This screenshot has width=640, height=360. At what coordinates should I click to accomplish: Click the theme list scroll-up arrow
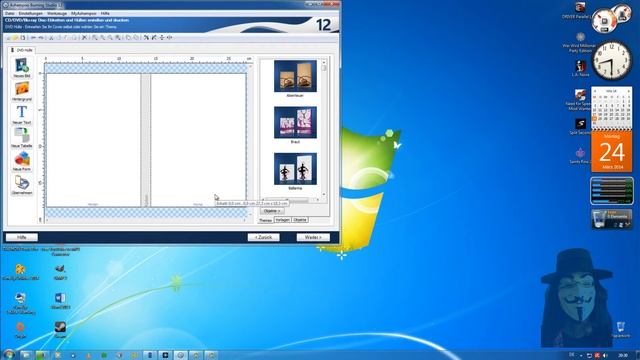324,62
